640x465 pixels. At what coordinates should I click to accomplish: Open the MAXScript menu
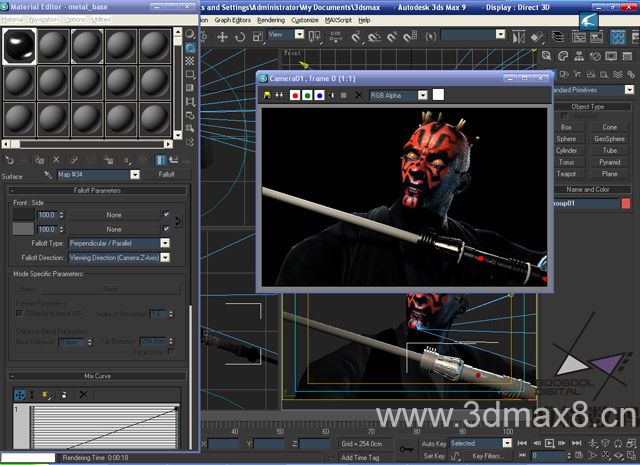click(x=338, y=20)
